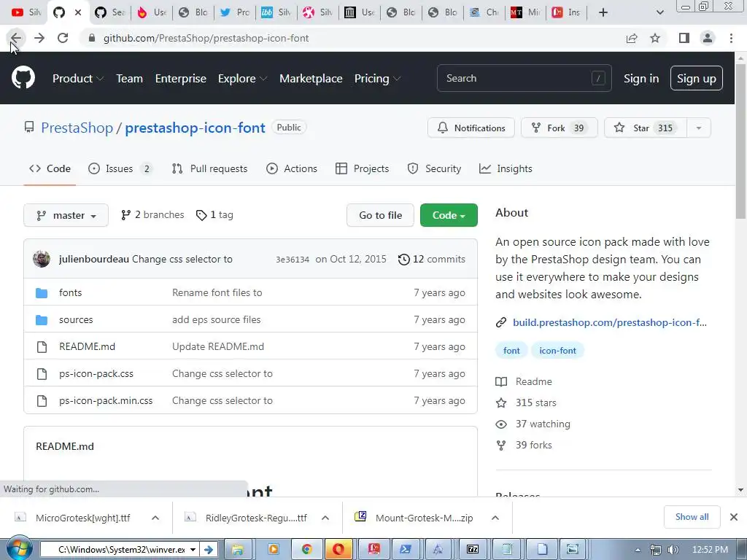Click the GitHub Octocat logo
Viewport: 747px width, 560px height.
pos(23,78)
